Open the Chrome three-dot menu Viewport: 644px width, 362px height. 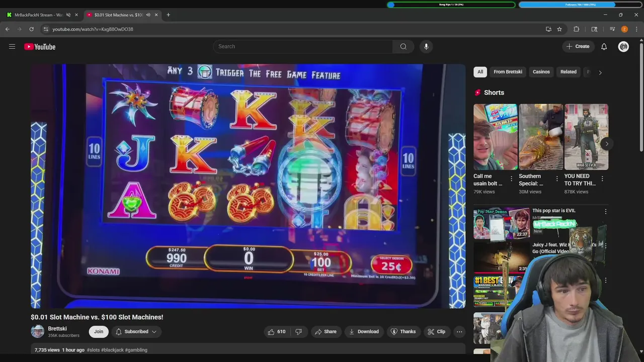(636, 29)
